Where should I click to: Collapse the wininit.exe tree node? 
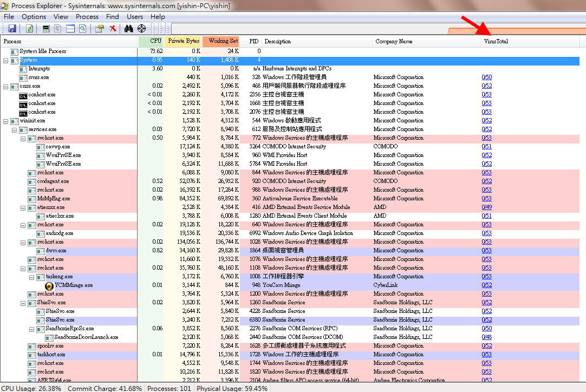click(5, 121)
